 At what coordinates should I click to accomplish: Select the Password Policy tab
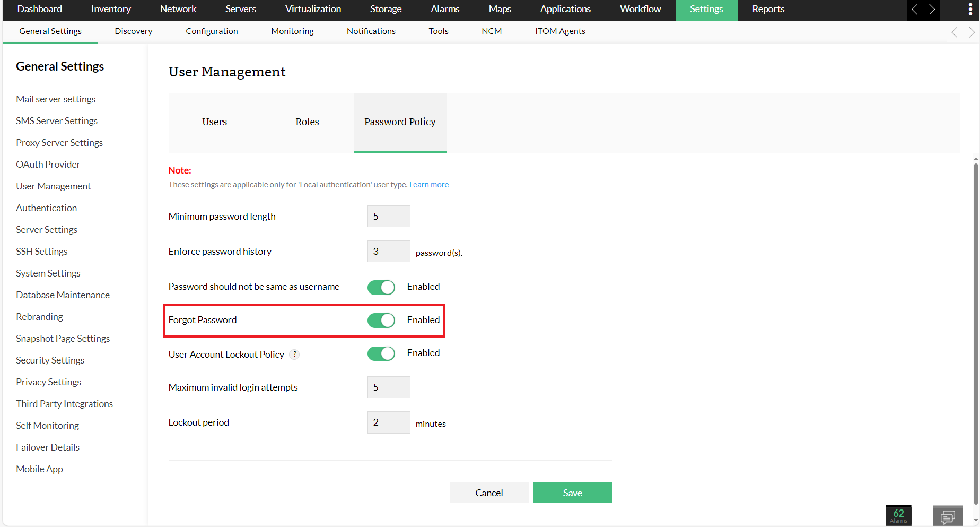(x=400, y=123)
